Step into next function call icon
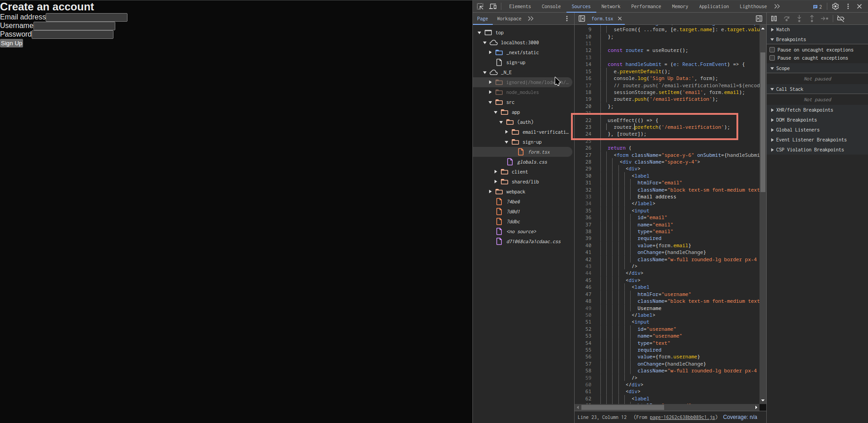Viewport: 868px width, 423px height. pos(799,19)
